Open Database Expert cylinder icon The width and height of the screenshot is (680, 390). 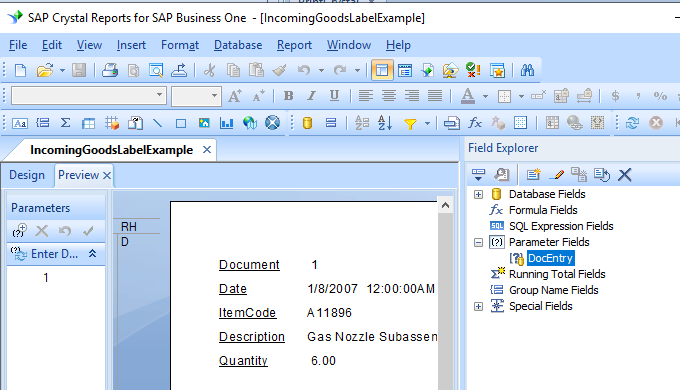coord(307,123)
